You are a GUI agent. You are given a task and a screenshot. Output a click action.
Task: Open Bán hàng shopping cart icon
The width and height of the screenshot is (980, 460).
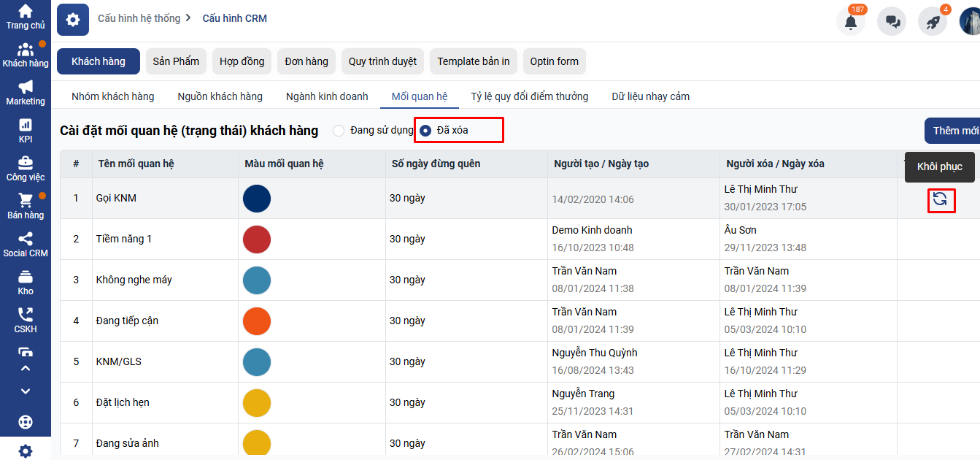click(x=26, y=206)
